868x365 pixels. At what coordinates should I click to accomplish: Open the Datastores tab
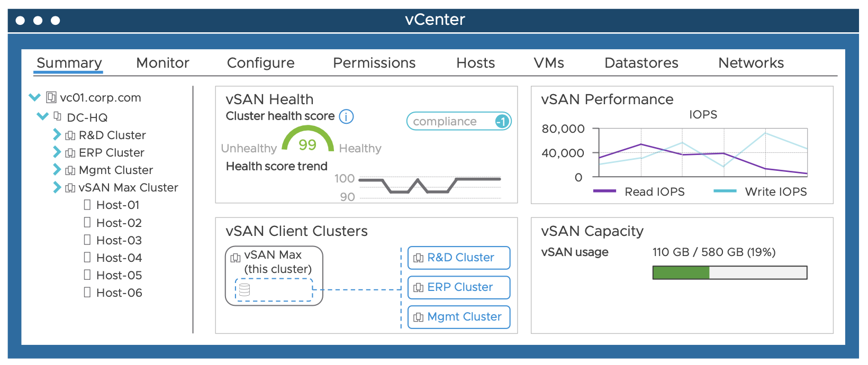pos(641,63)
